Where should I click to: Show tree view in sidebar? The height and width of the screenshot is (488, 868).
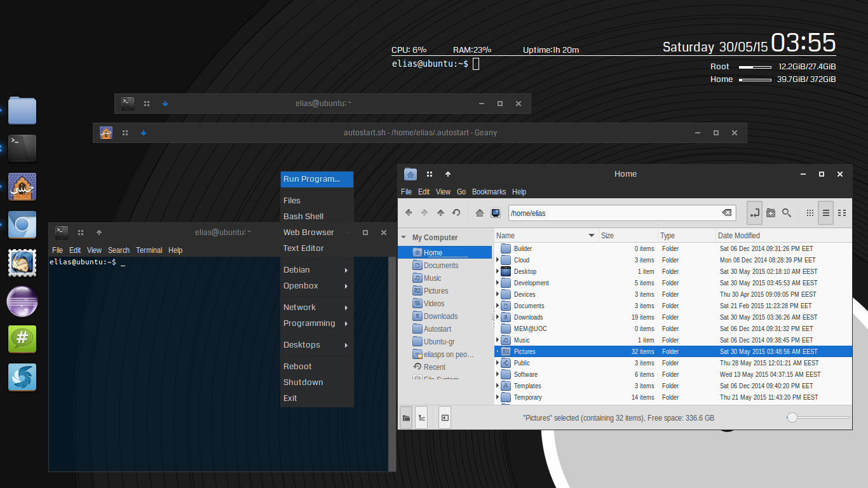pos(421,417)
